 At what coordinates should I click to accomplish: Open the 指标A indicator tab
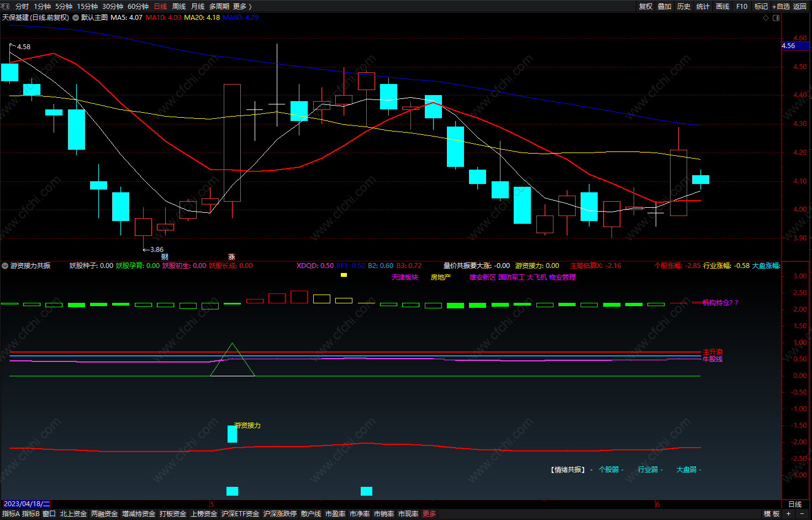tap(11, 514)
